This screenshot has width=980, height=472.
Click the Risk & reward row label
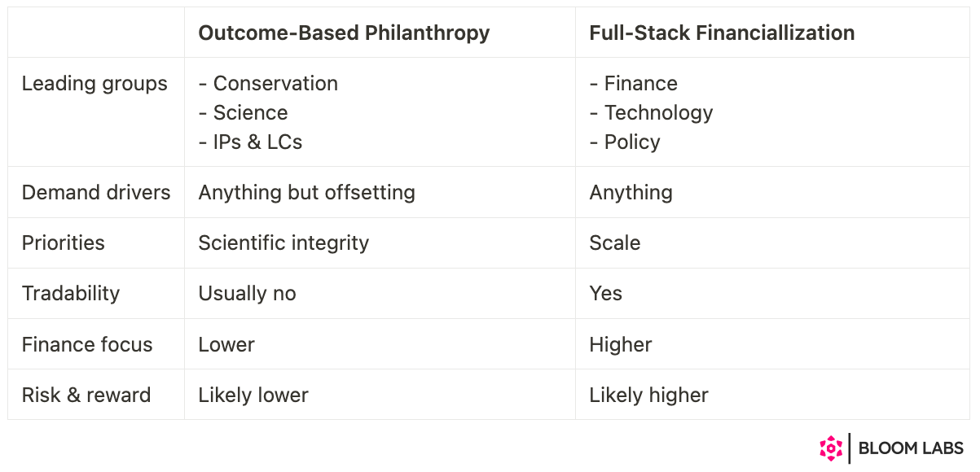86,395
